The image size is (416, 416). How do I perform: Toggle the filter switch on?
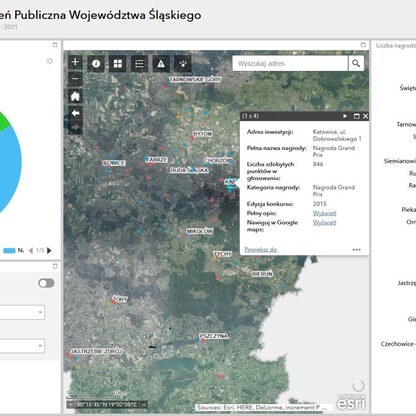[46, 283]
